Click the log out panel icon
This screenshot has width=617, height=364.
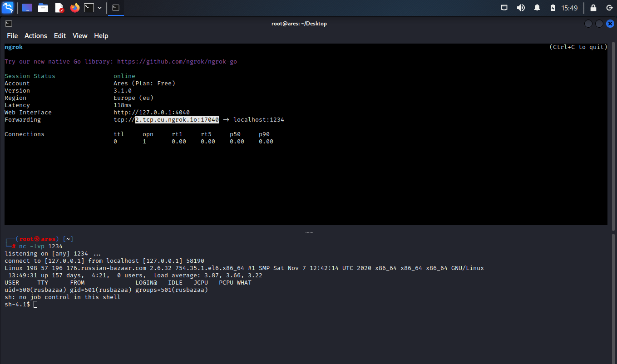(x=609, y=8)
